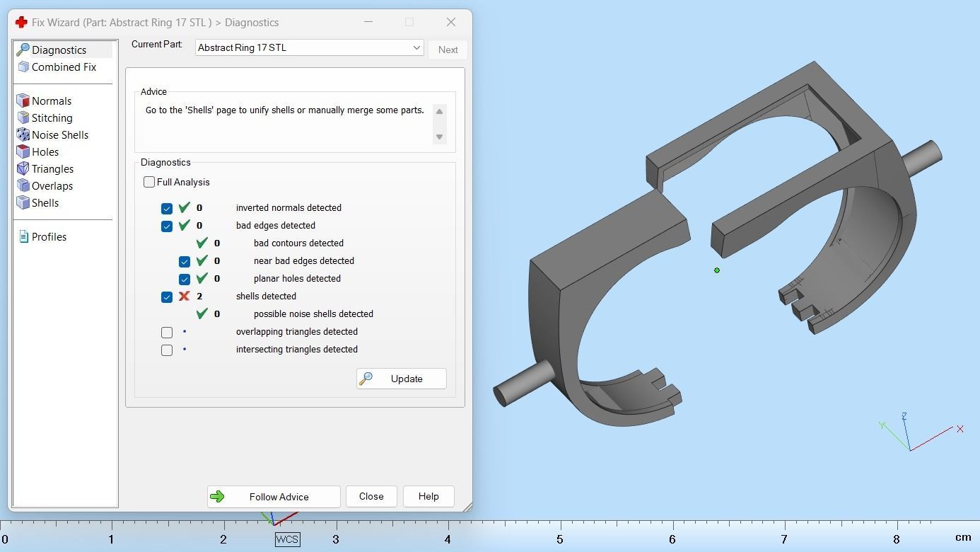Click the WCS marker on the ruler
This screenshot has height=552, width=980.
pyautogui.click(x=287, y=539)
